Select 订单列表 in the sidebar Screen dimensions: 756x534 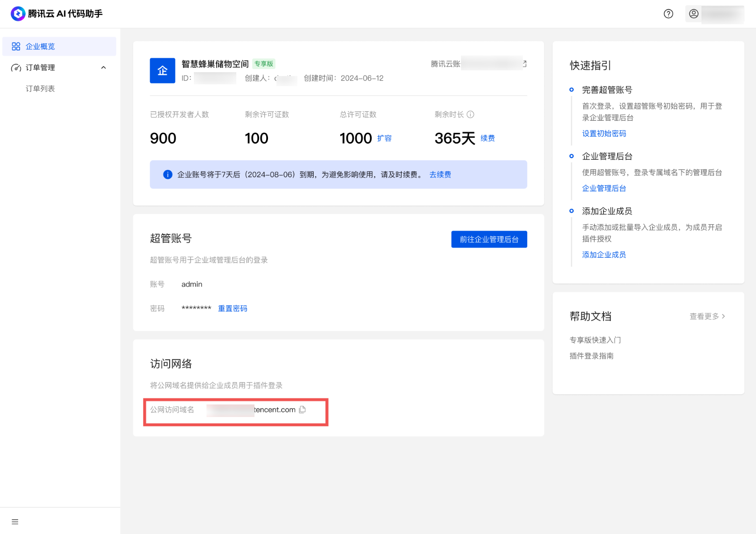pos(40,88)
